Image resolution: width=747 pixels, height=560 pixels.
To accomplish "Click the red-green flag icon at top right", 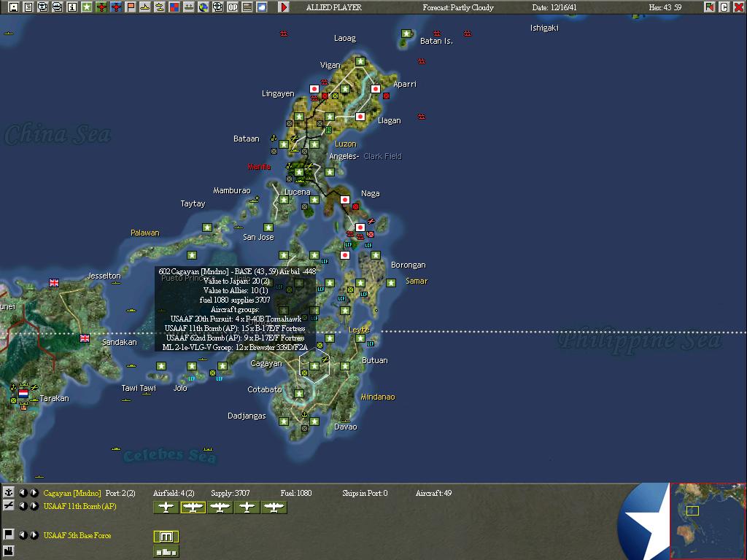I will (709, 7).
